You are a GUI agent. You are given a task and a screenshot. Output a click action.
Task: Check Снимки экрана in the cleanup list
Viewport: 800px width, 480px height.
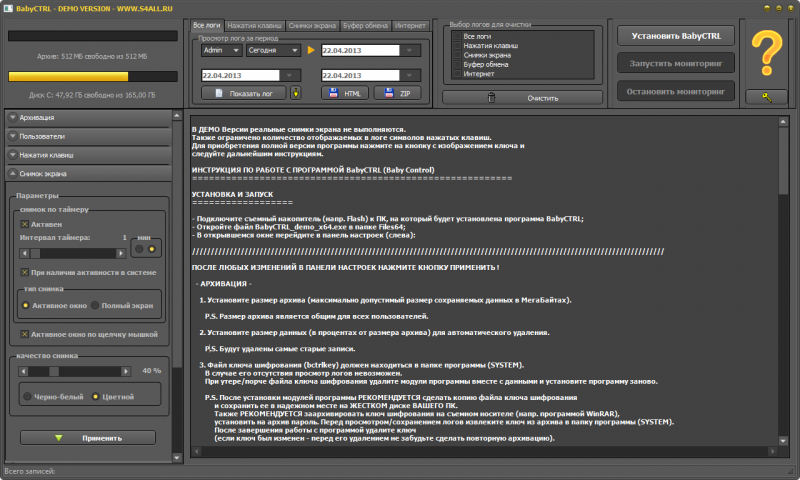(458, 55)
